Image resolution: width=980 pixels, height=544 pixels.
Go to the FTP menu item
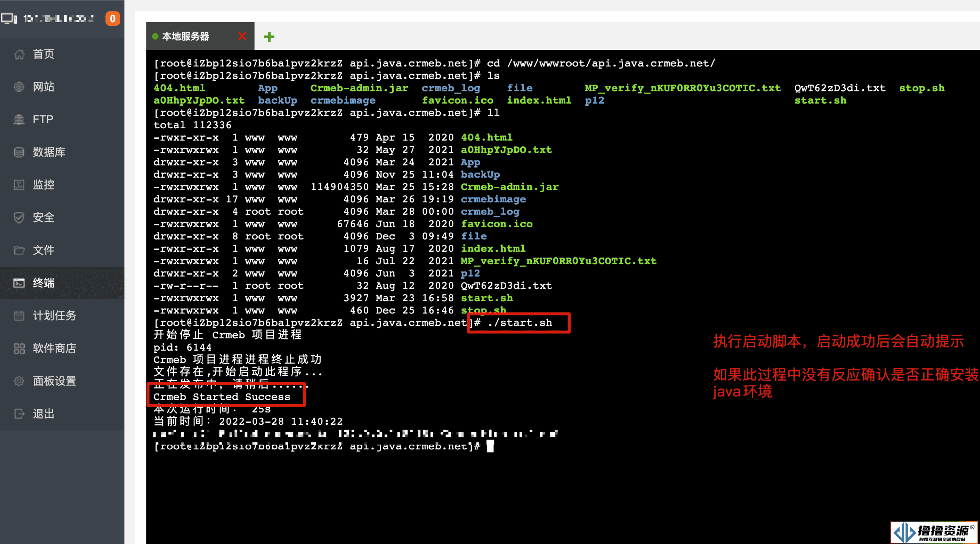click(62, 119)
